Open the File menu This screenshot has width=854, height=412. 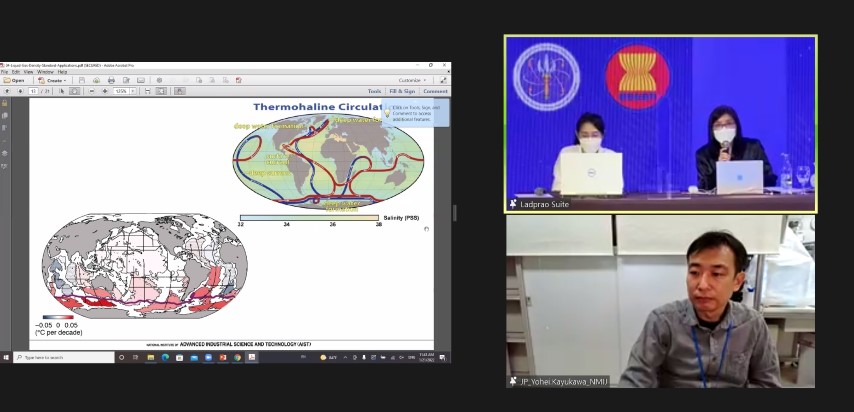(x=5, y=72)
